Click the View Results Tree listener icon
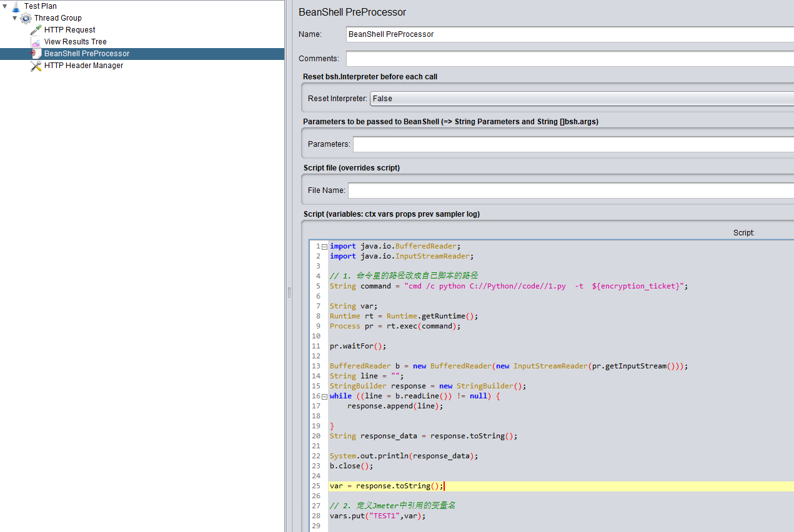 coord(36,42)
